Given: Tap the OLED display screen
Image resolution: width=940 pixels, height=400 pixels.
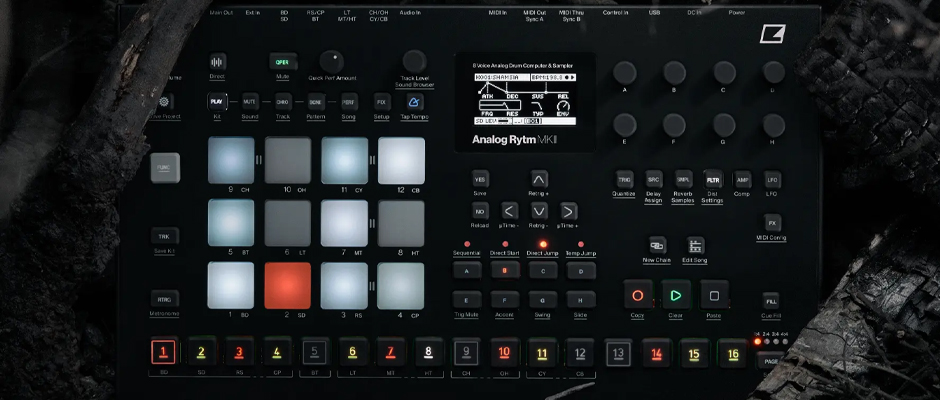Looking at the screenshot, I should (x=525, y=99).
